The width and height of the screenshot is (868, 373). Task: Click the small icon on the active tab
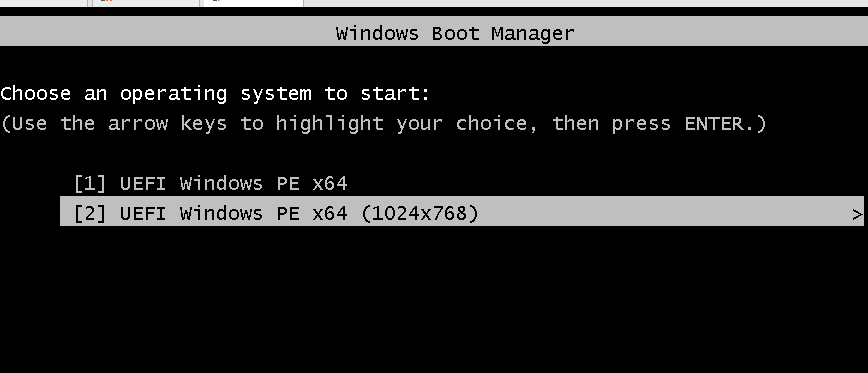(x=214, y=1)
